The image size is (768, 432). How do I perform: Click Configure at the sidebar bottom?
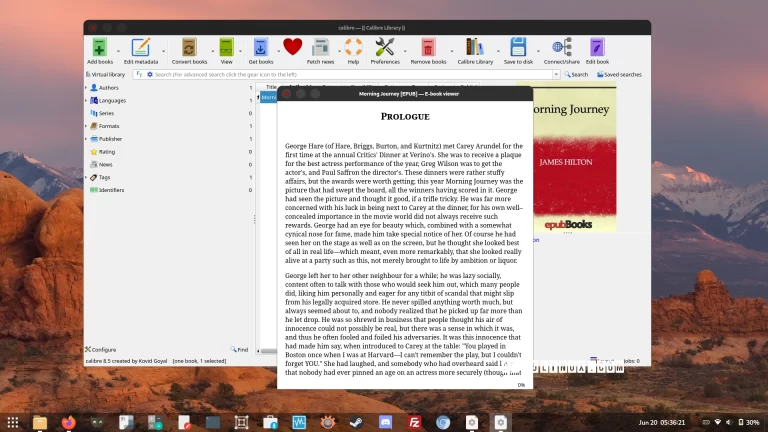pyautogui.click(x=101, y=350)
